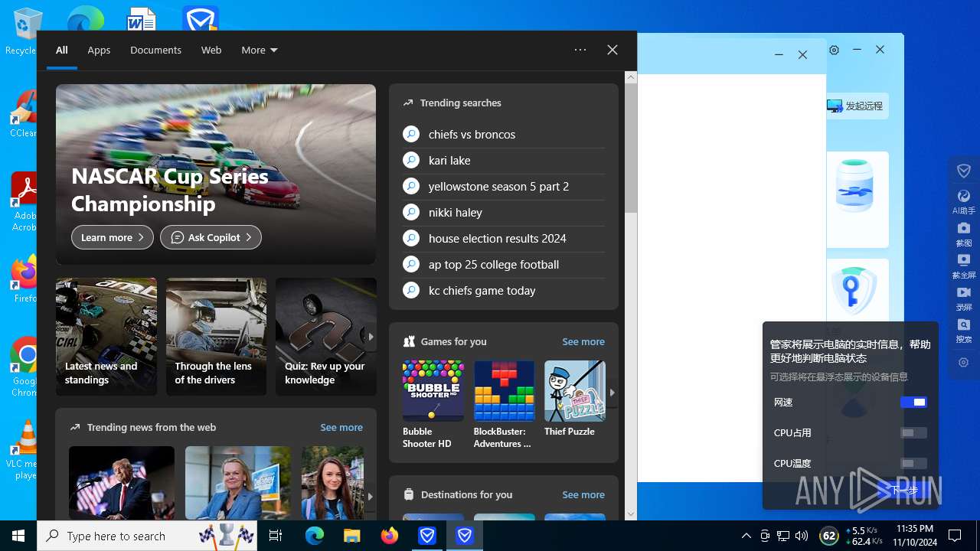The width and height of the screenshot is (980, 551).
Task: Advance the games carousel arrow
Action: [x=612, y=393]
